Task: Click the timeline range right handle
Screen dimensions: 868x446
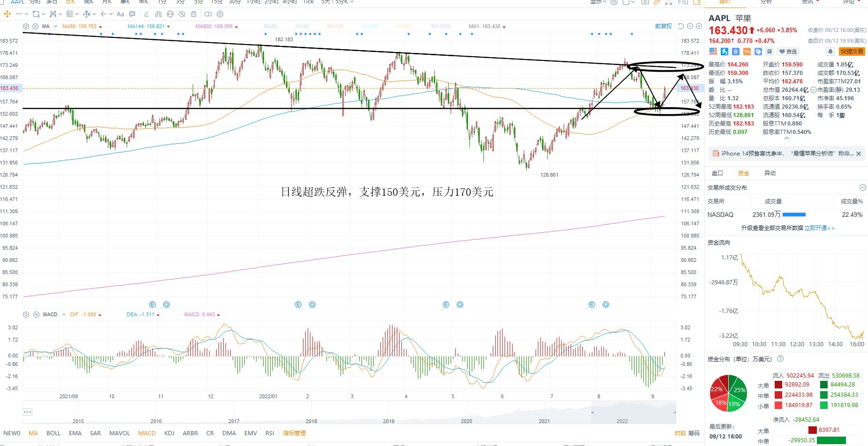Action: (x=675, y=412)
